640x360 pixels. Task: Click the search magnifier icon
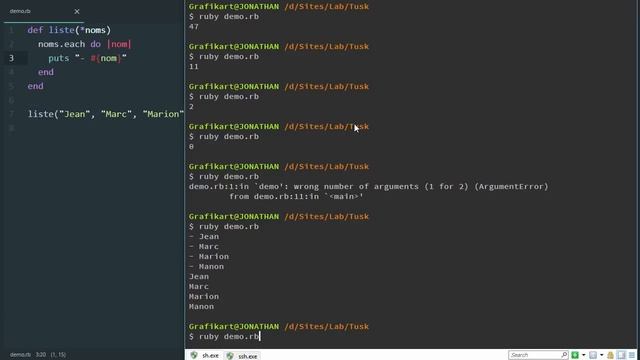pos(564,355)
